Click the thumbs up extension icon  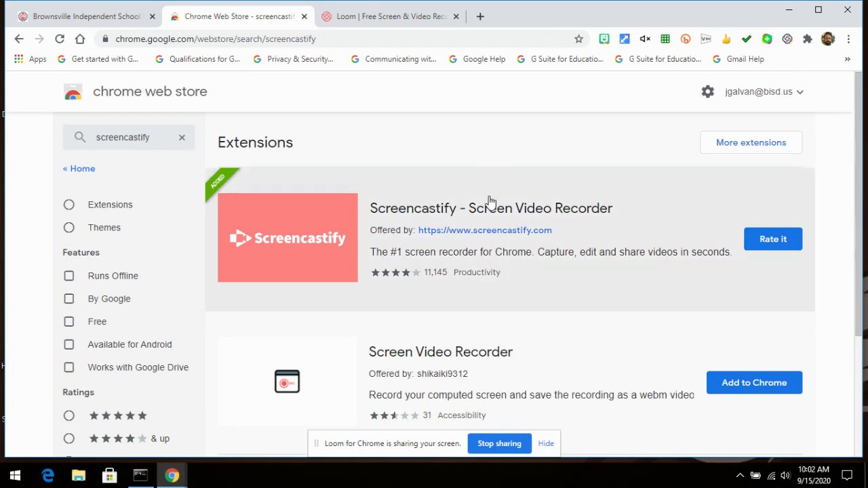coord(726,39)
